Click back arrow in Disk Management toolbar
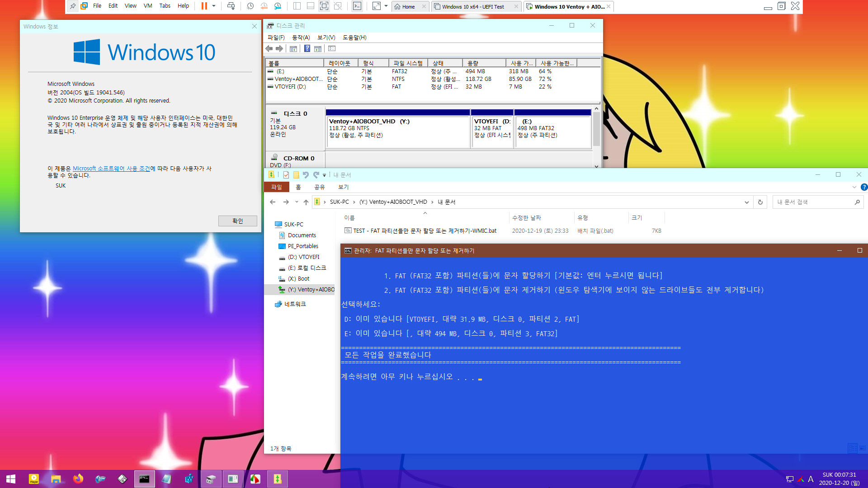 [x=270, y=49]
